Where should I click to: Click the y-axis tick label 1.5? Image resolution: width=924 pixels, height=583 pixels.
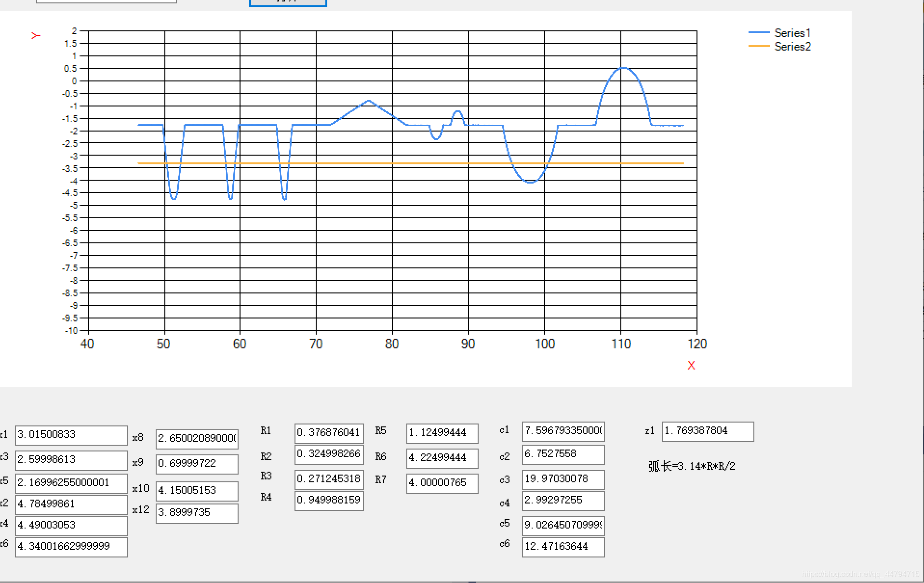70,43
